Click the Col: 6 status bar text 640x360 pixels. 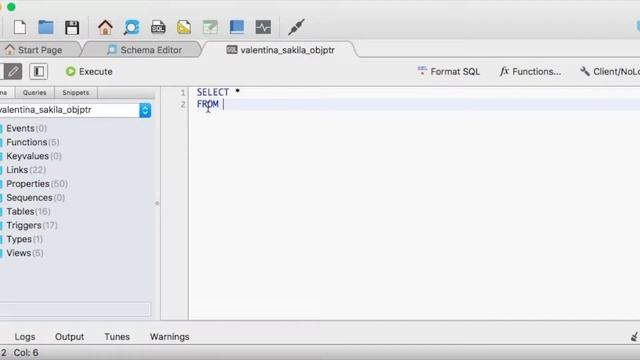(26, 353)
